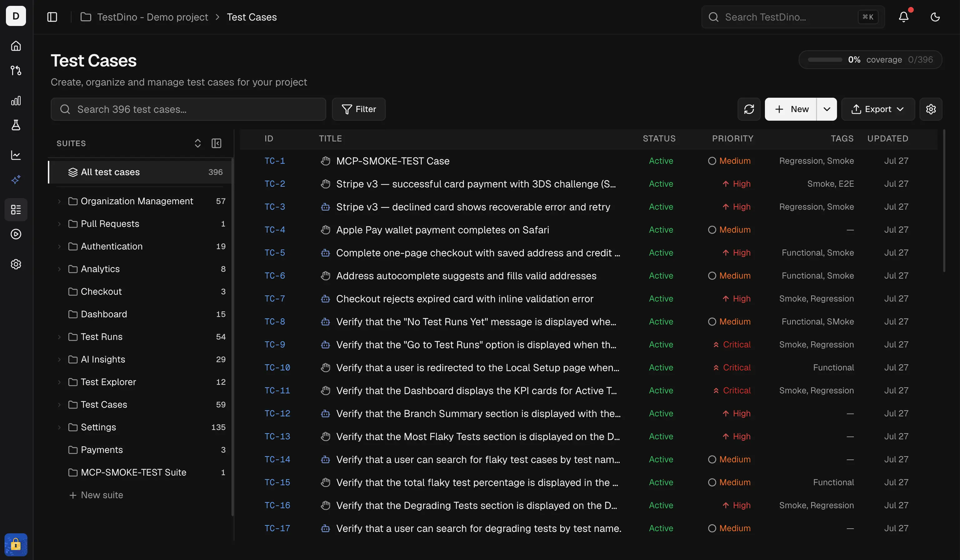
Task: Click the Title column header
Action: point(330,139)
